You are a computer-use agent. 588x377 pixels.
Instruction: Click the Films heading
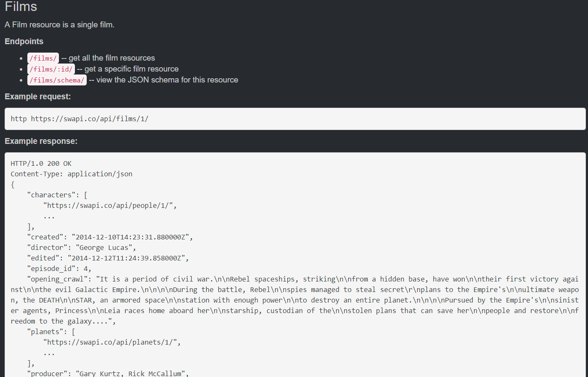[x=21, y=7]
